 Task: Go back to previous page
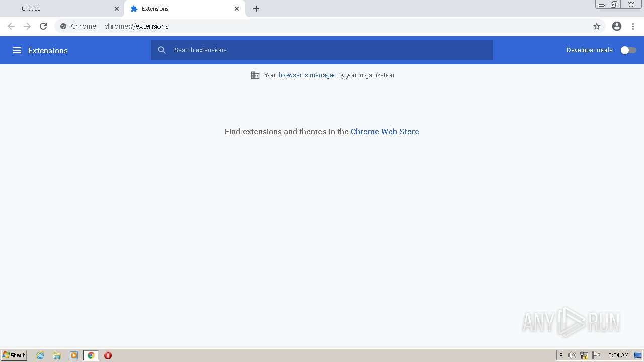[x=11, y=26]
